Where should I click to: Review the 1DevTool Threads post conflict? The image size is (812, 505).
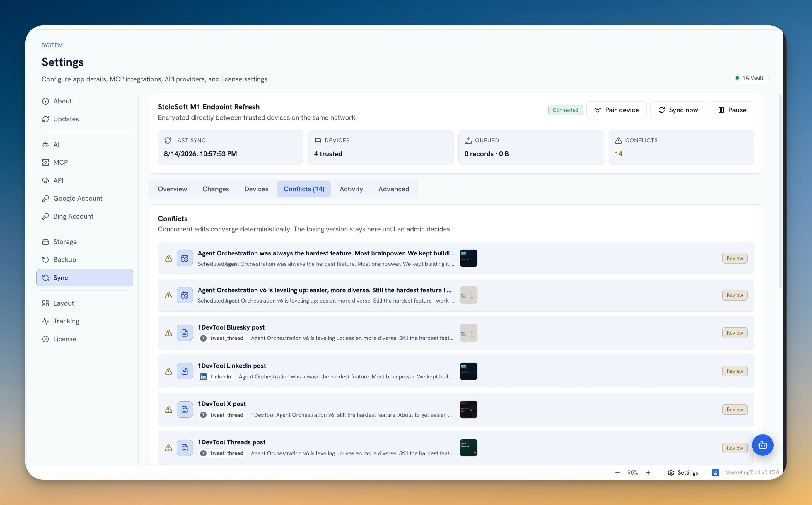pyautogui.click(x=734, y=448)
